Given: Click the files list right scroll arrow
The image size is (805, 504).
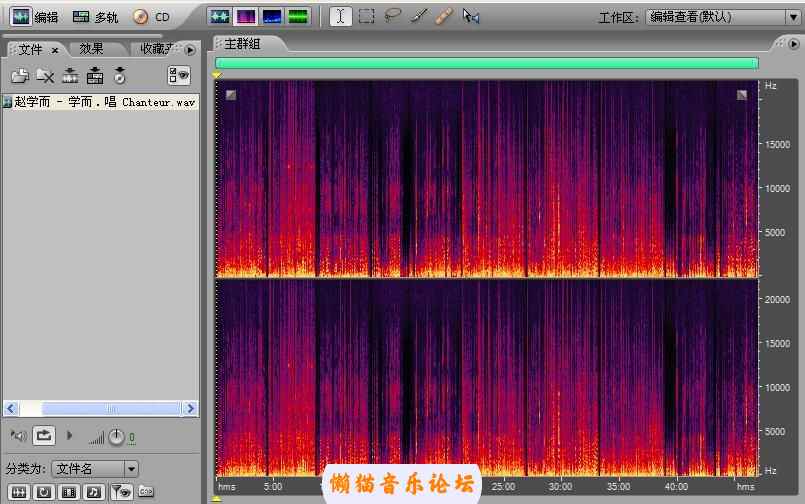Looking at the screenshot, I should [190, 409].
